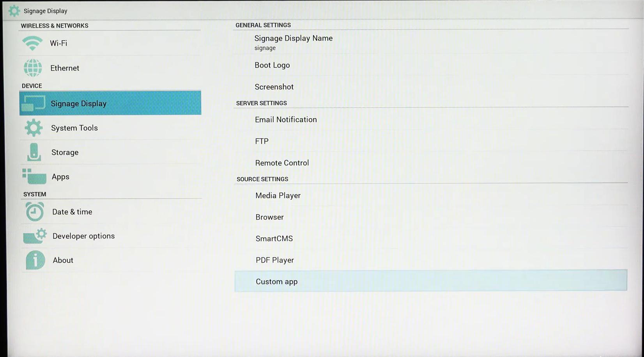The height and width of the screenshot is (357, 644).
Task: Select Signage Display label in sidebar
Action: [x=78, y=103]
